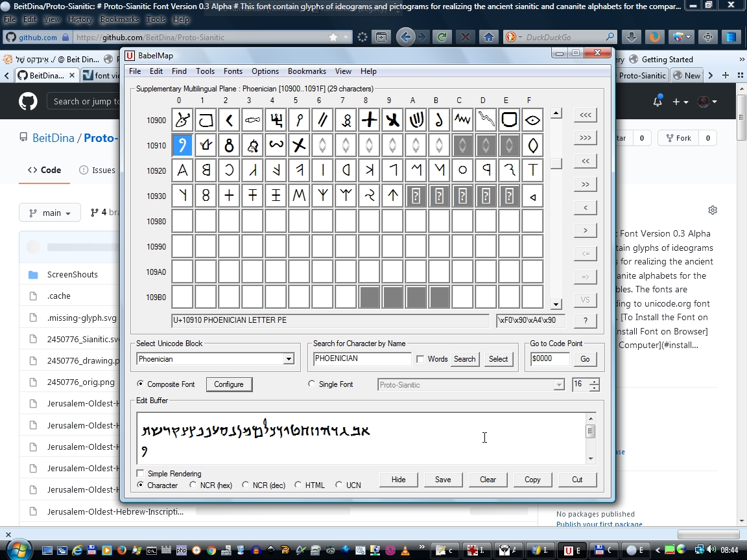Select the Composite Font radio button
Image resolution: width=747 pixels, height=560 pixels.
140,384
